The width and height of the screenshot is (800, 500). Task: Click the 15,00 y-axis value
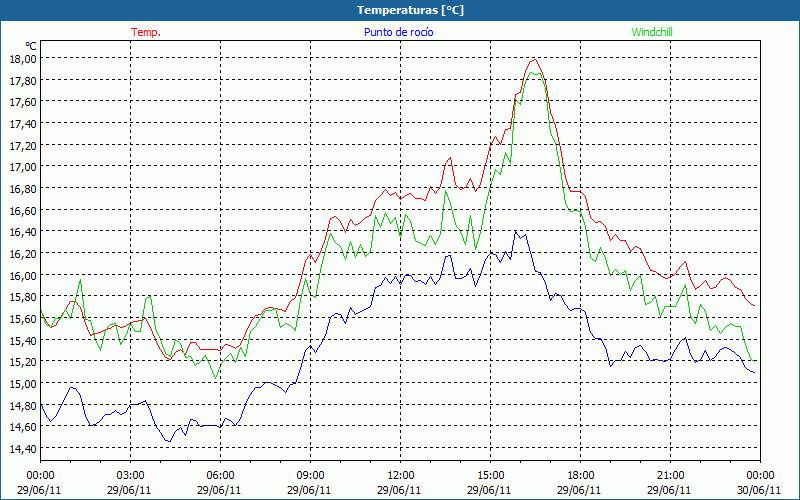(23, 384)
